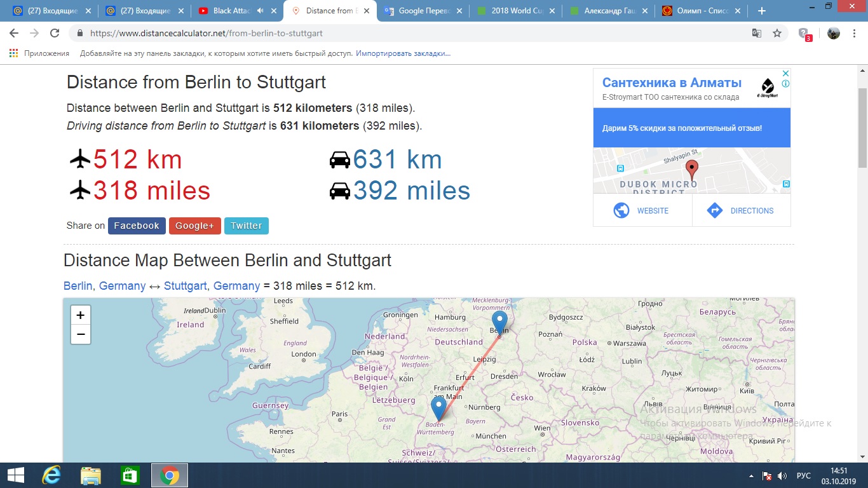Click the Chrome taskbar icon
The height and width of the screenshot is (488, 868).
pos(169,475)
